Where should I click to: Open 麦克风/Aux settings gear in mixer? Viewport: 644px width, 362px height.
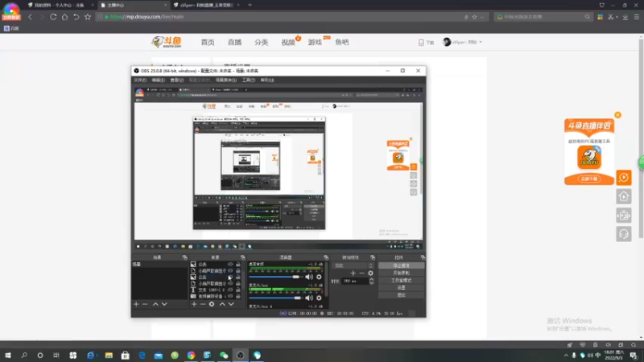click(319, 298)
